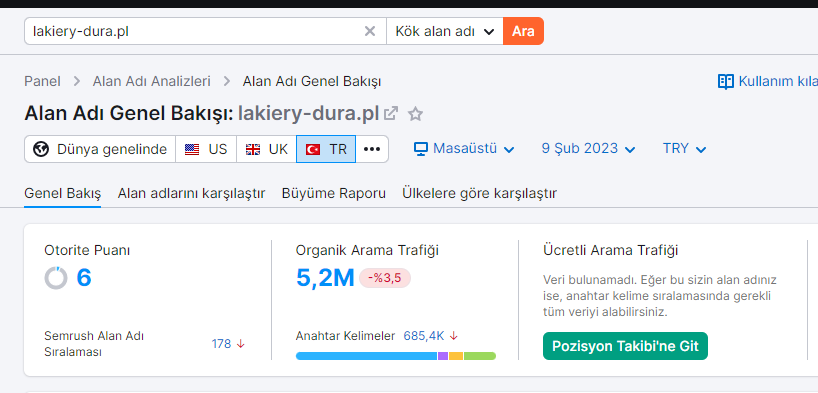Click red down arrow beside 685,4K keywords
The width and height of the screenshot is (818, 393).
(x=453, y=336)
